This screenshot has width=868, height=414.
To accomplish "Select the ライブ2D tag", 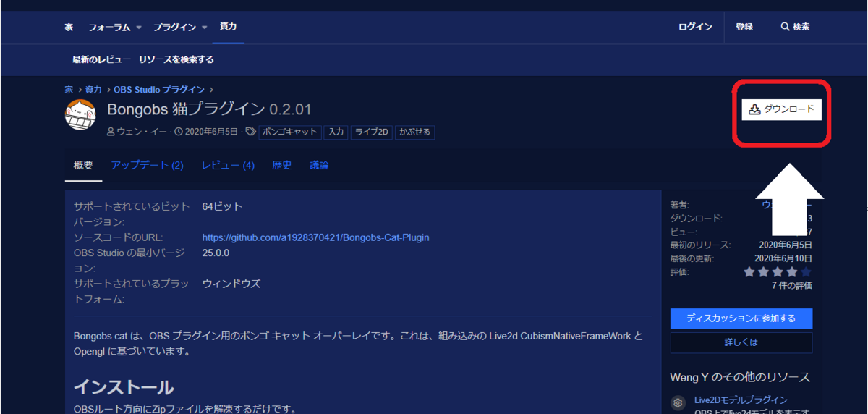I will 371,132.
